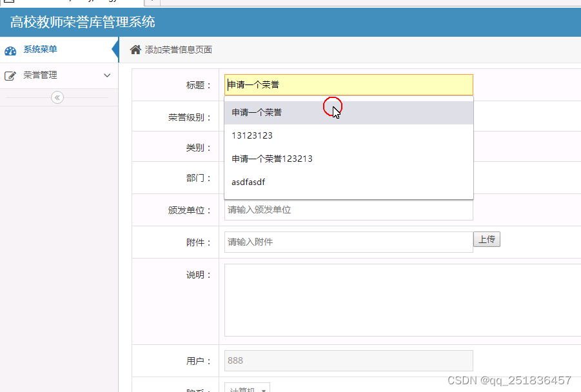
Task: Click the edit icon beside 荣誉管理
Action: 10,76
